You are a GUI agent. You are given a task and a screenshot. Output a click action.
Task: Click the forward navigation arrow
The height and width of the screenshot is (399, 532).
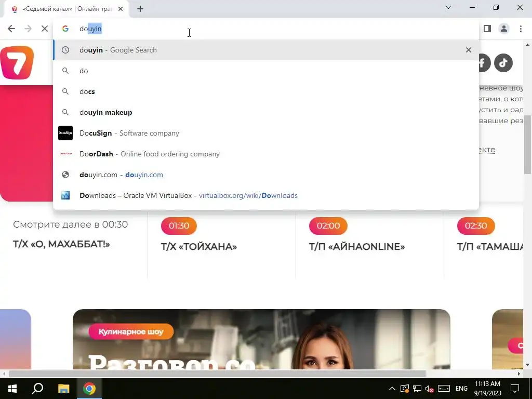pos(28,29)
